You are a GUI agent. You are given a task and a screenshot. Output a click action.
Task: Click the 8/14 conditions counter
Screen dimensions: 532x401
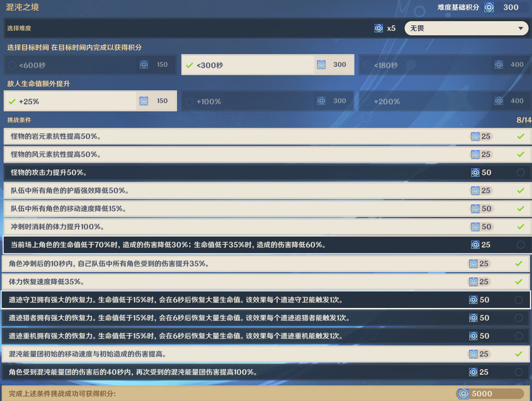click(524, 120)
